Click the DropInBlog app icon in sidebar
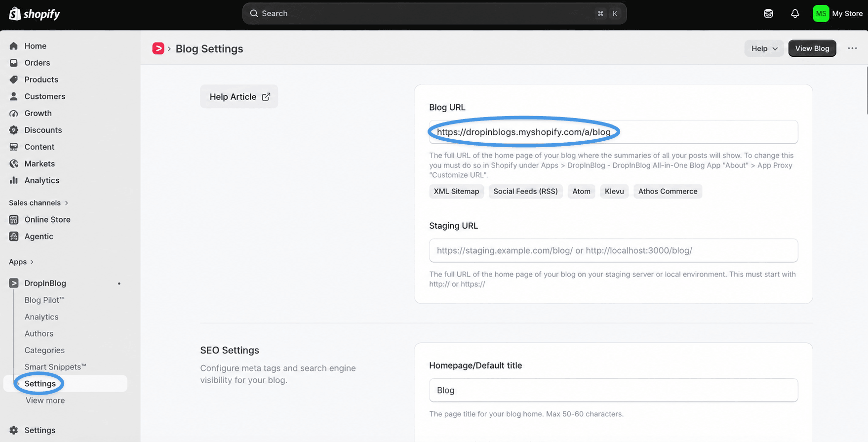 click(x=14, y=283)
